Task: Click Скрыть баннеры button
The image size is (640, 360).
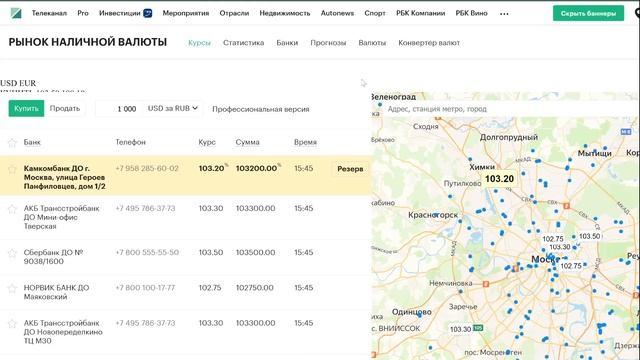Action: [x=588, y=13]
